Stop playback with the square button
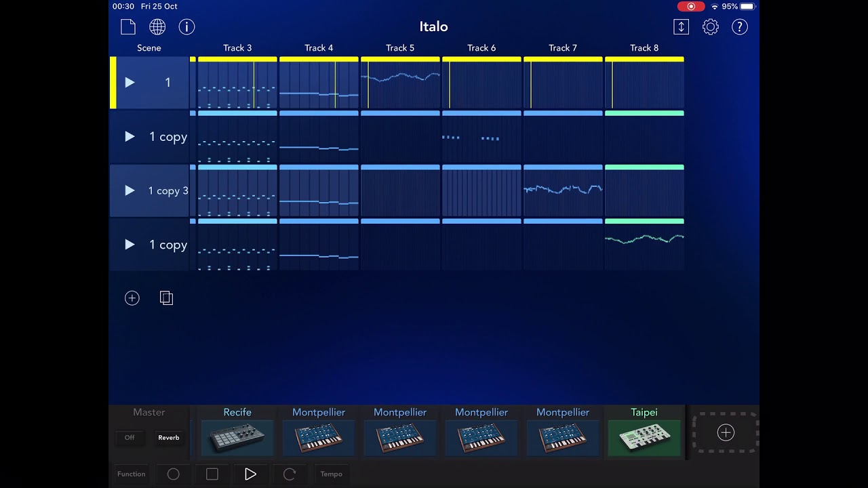This screenshot has width=868, height=488. point(212,474)
